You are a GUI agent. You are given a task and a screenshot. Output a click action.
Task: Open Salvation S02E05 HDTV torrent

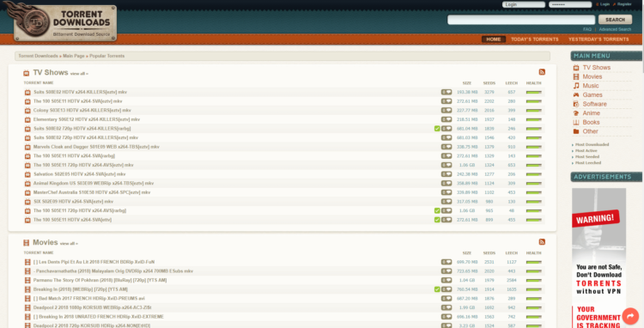(x=79, y=174)
